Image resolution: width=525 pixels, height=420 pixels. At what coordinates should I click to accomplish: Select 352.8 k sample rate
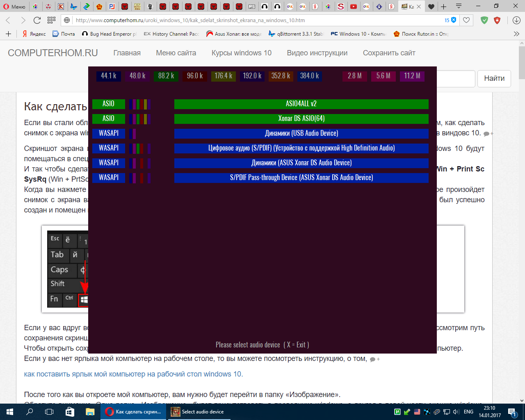pos(281,76)
